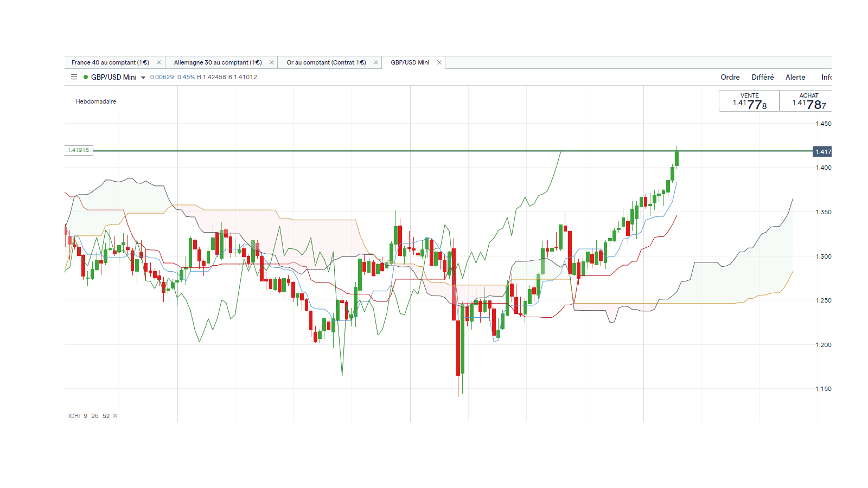Click the green market status dot

click(86, 77)
